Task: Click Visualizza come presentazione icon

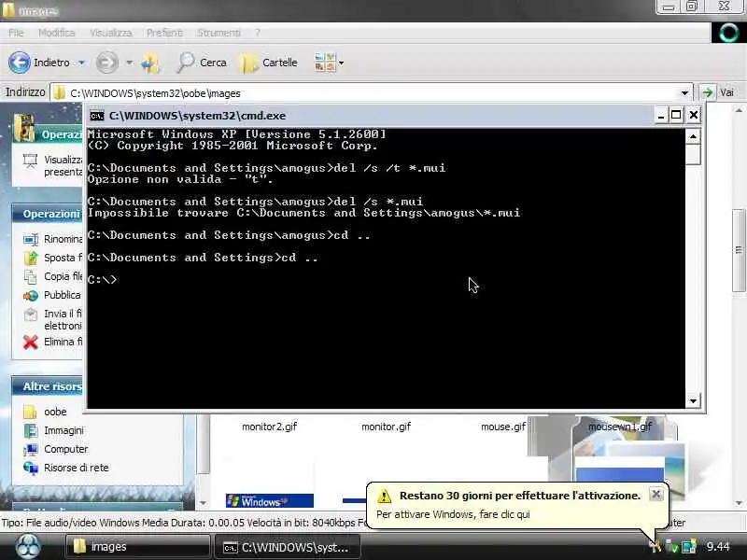Action: (30, 161)
